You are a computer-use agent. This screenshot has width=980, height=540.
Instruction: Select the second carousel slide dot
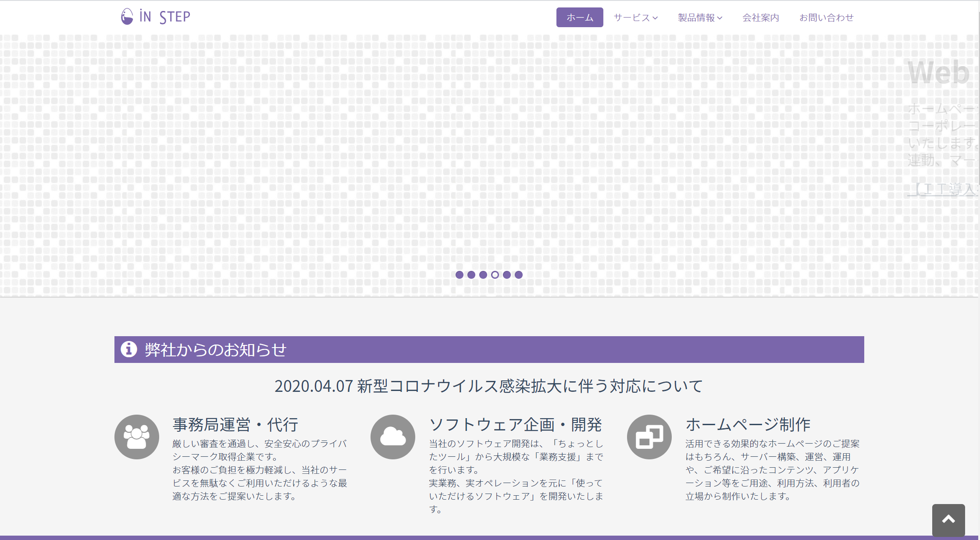[x=471, y=275]
